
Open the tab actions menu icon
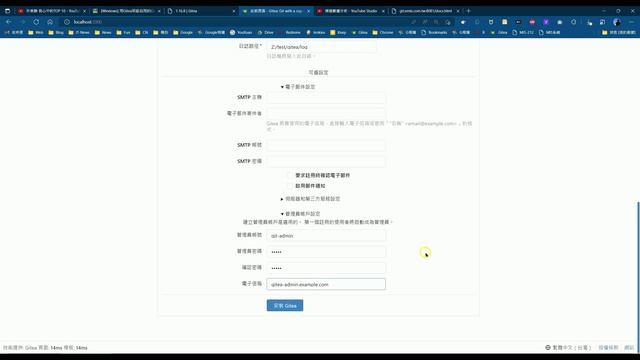[x=7, y=11]
